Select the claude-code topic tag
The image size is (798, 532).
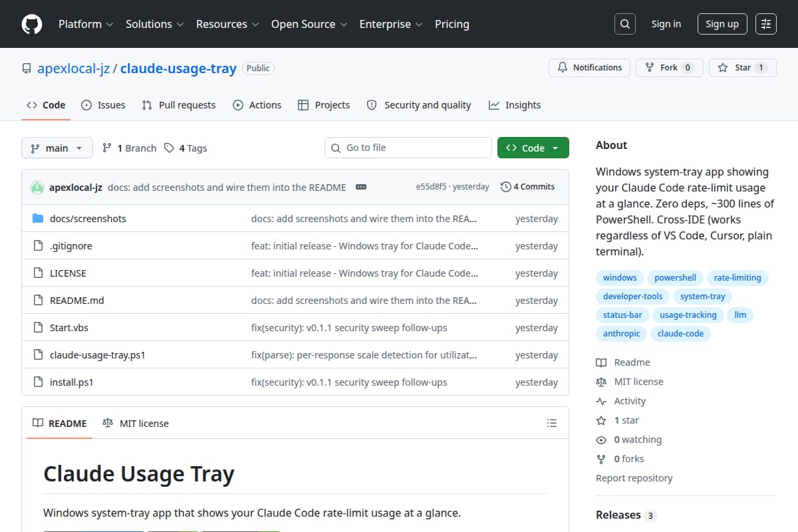tap(680, 334)
